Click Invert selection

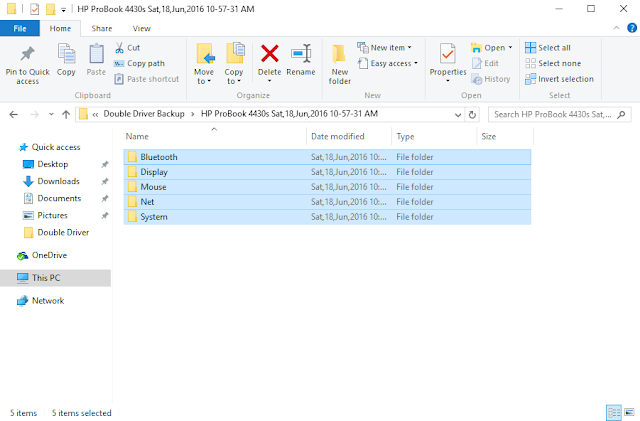point(559,79)
